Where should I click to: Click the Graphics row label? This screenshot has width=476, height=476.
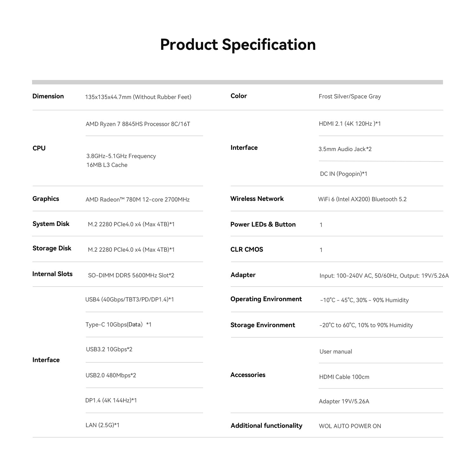click(x=46, y=199)
